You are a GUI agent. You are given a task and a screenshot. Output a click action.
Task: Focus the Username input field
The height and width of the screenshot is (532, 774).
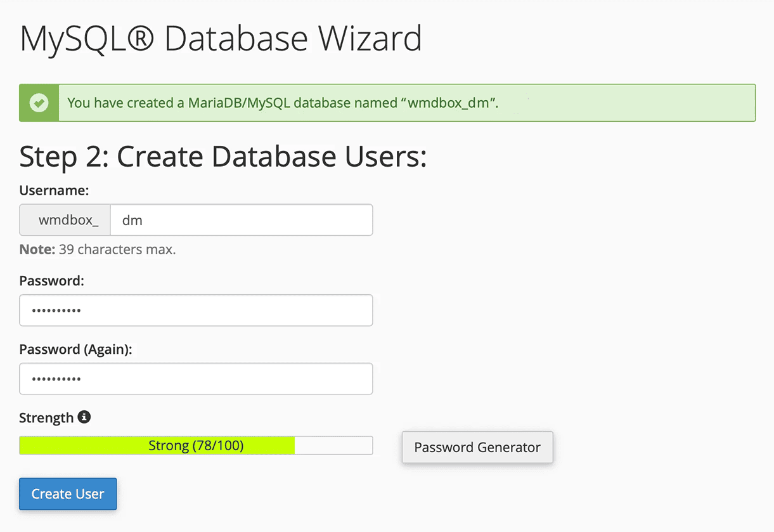coord(242,220)
